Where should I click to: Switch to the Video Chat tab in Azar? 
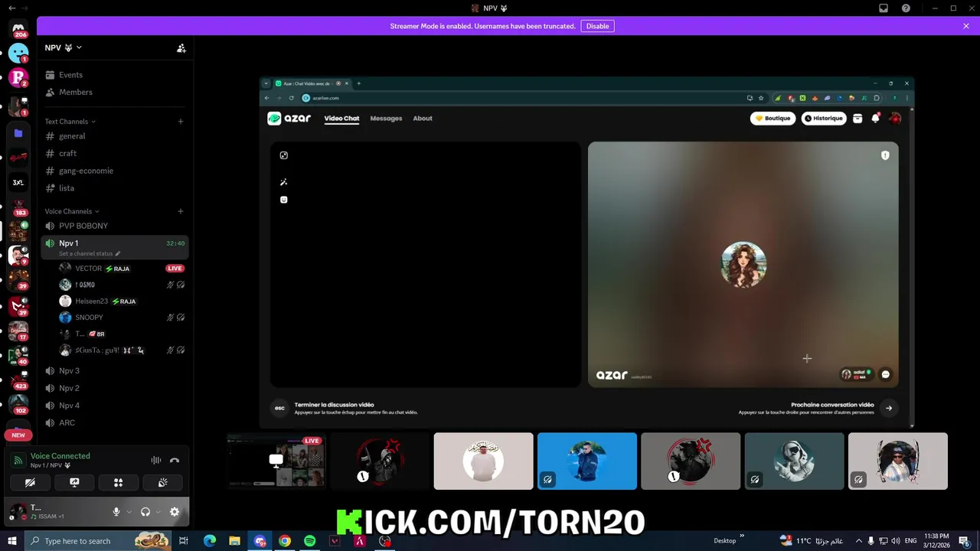341,119
